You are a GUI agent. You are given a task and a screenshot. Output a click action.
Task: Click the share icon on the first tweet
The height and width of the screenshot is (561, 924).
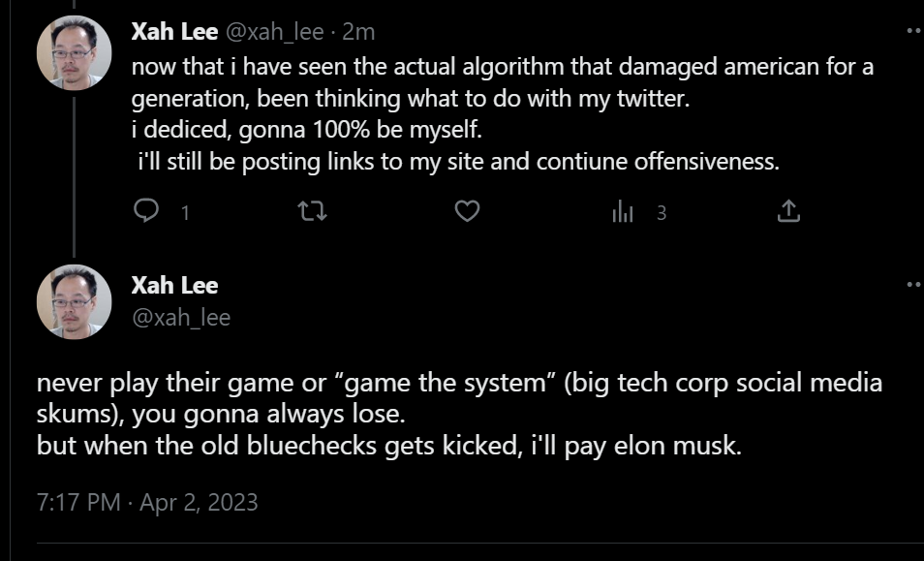tap(788, 211)
